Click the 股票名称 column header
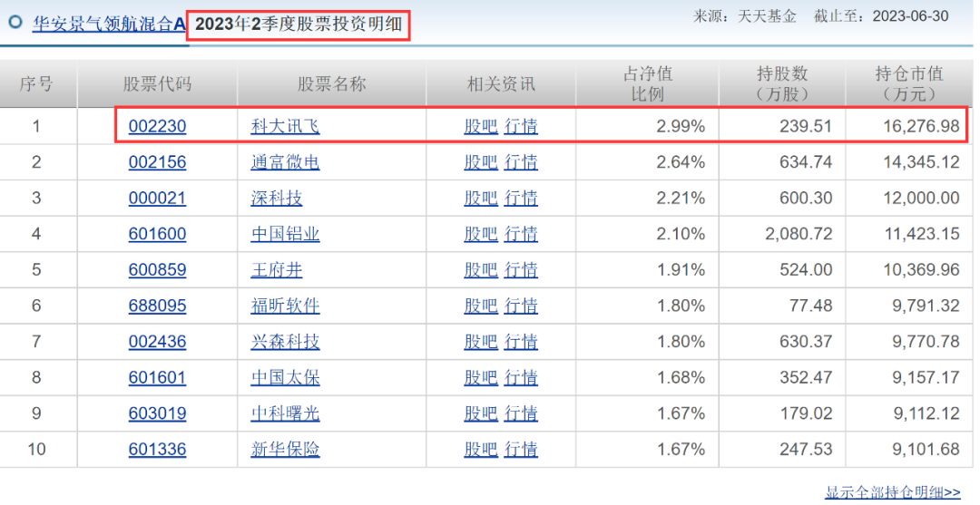The width and height of the screenshot is (980, 505). click(332, 84)
